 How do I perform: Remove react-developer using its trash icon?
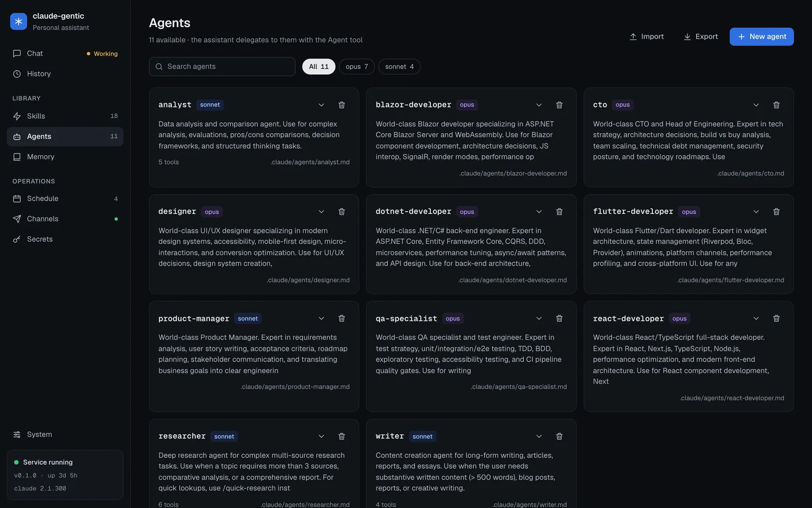click(x=776, y=319)
